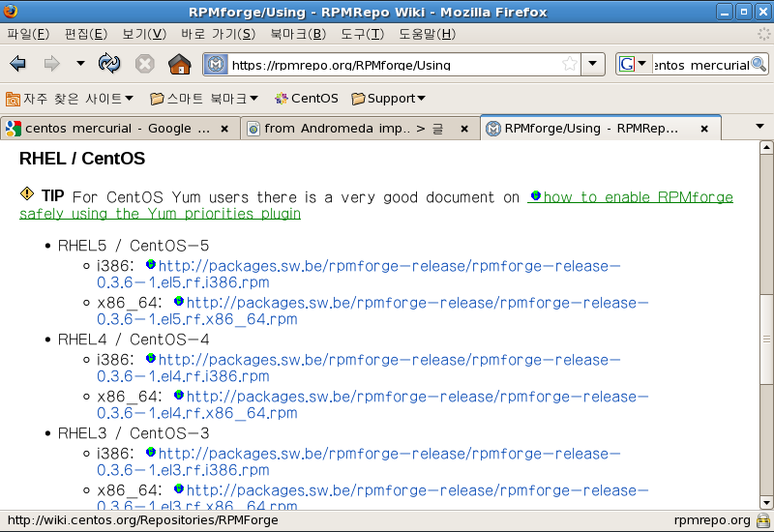Click the Firefox icon in title bar
774x532 pixels.
[11, 11]
